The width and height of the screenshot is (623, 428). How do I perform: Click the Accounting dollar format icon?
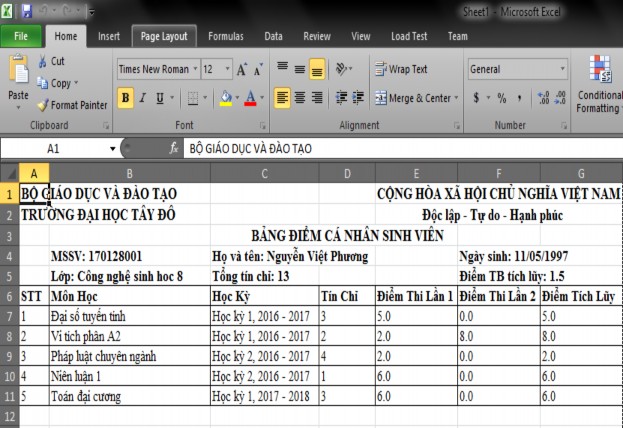476,98
